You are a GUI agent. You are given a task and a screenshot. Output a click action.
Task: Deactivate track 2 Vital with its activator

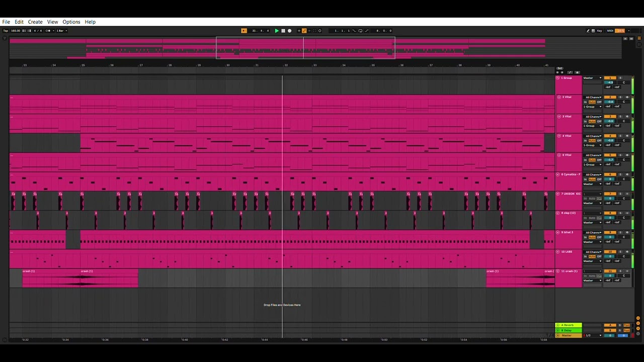click(610, 97)
